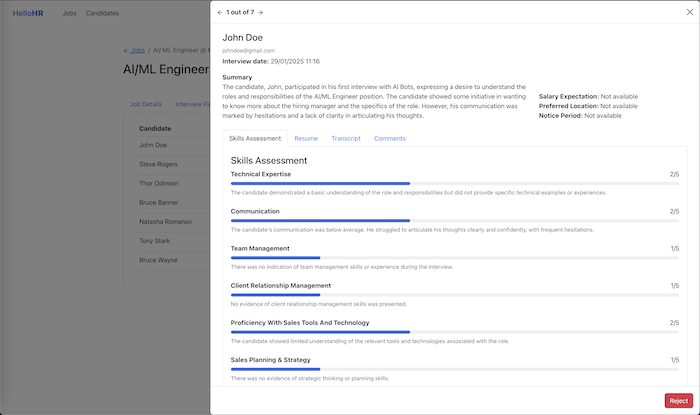Follow the Jobs breadcrumb back link
700x415 pixels.
pos(134,50)
